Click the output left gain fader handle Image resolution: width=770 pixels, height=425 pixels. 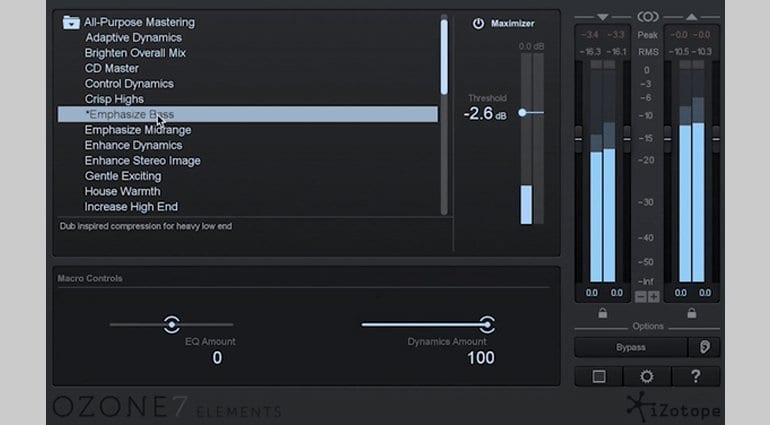click(x=667, y=139)
